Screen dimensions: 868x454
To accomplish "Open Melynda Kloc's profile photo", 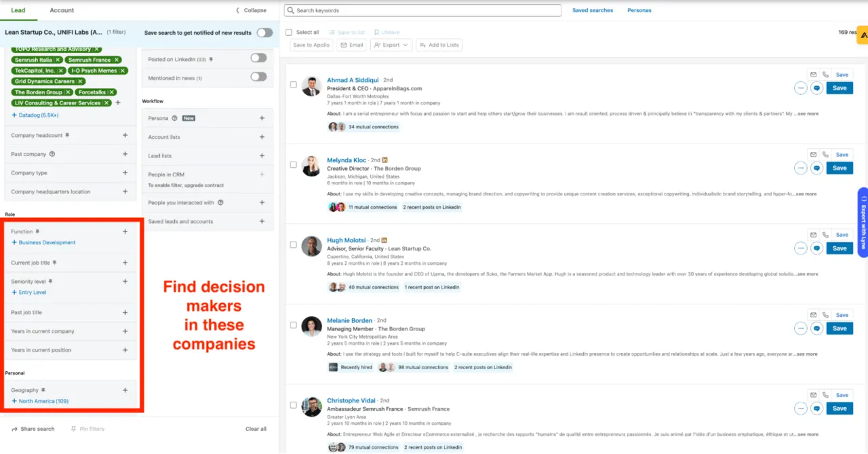I will tap(311, 166).
